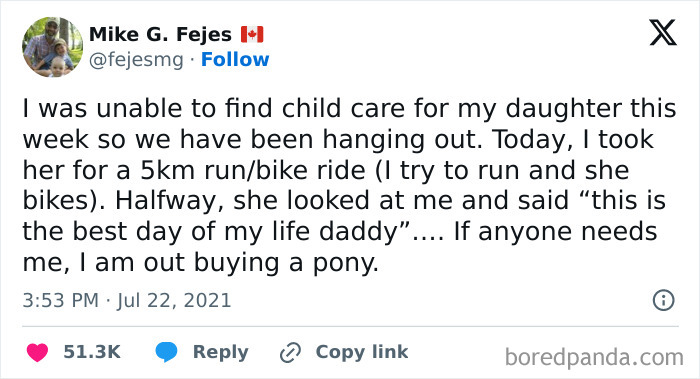This screenshot has height=379, width=700.
Task: Click the tweet's first line about child care
Action: pyautogui.click(x=350, y=108)
